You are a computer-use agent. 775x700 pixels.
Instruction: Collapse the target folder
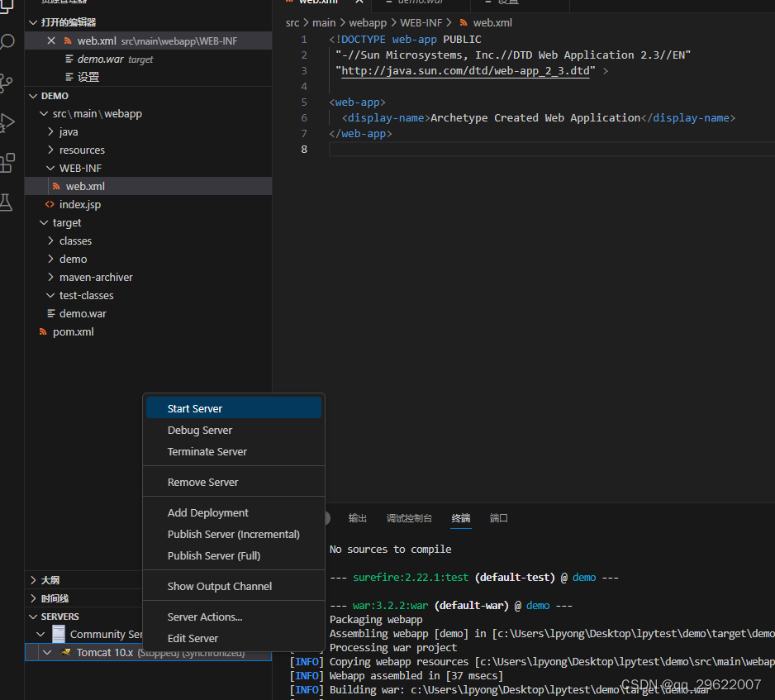click(x=44, y=223)
